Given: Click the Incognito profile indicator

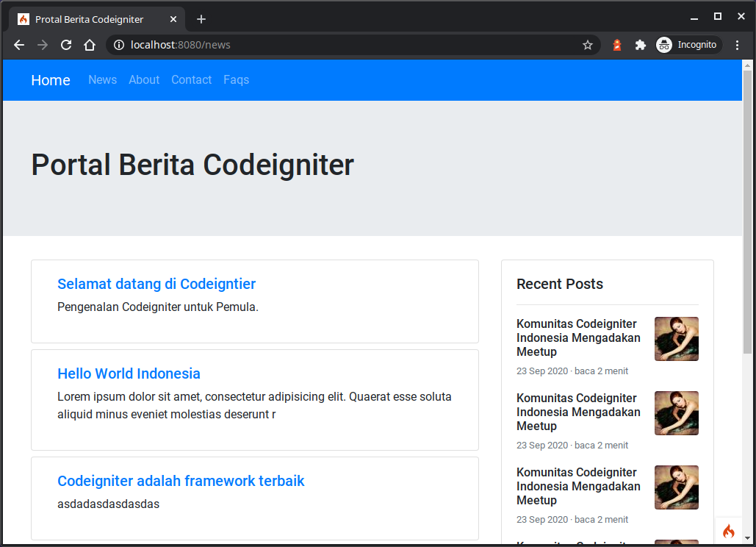Looking at the screenshot, I should pos(688,45).
